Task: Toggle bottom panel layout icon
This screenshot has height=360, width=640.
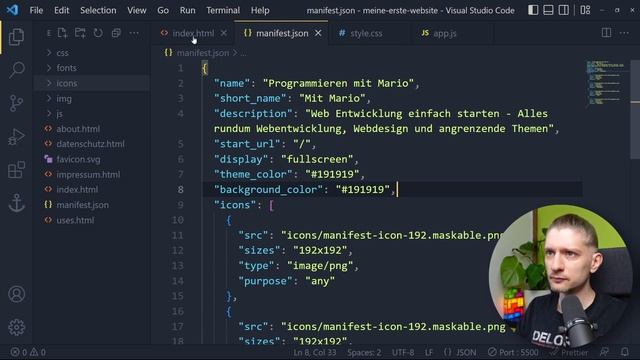Action: tap(548, 10)
